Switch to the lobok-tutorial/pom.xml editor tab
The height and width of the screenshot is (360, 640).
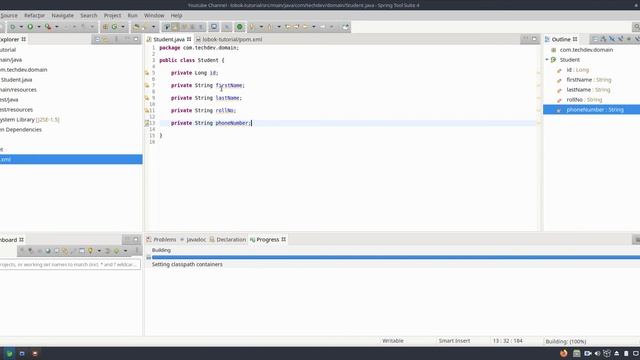click(229, 40)
